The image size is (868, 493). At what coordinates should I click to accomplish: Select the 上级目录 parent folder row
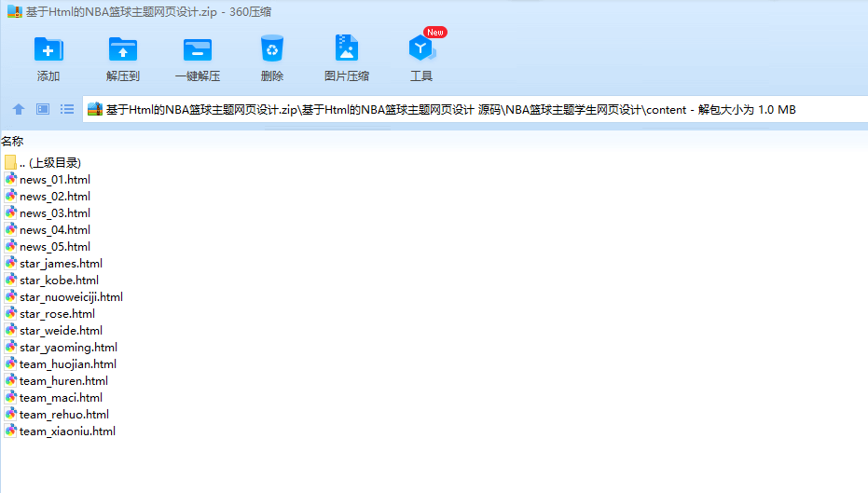tap(43, 163)
